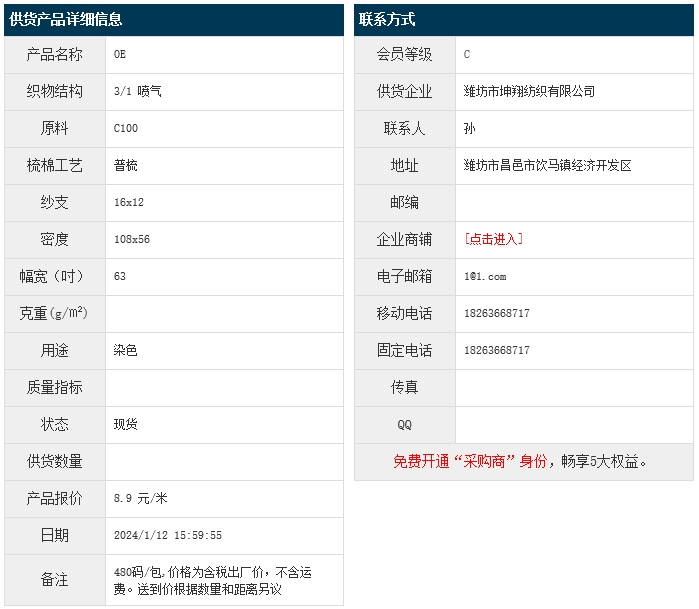Click the 供货产品详细信息 header
Viewport: 699px width, 609px height.
tap(66, 20)
